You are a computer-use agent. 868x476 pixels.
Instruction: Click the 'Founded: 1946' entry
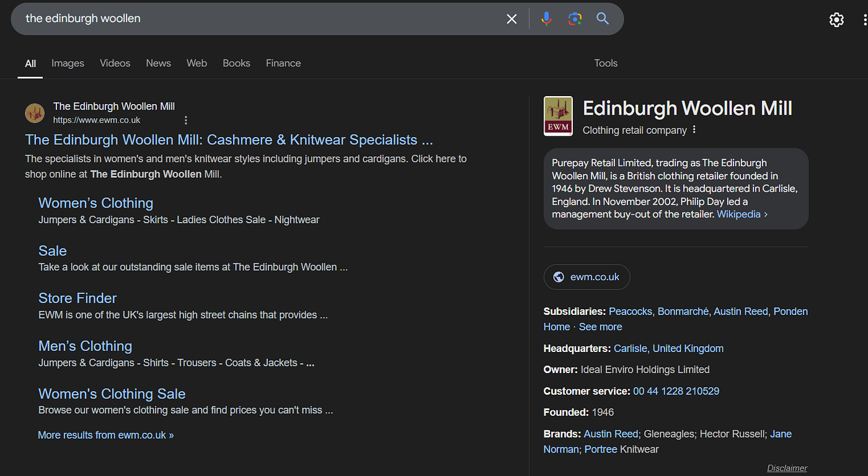pos(578,413)
